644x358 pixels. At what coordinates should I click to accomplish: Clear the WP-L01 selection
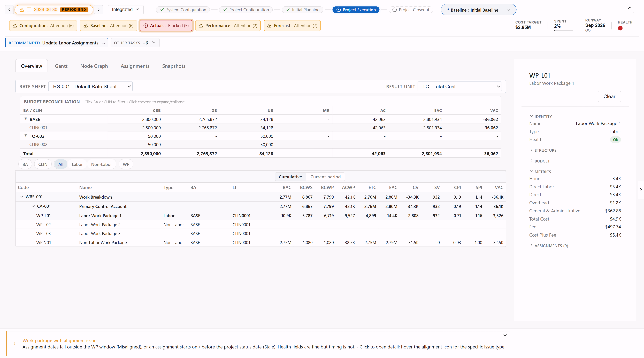tap(609, 96)
